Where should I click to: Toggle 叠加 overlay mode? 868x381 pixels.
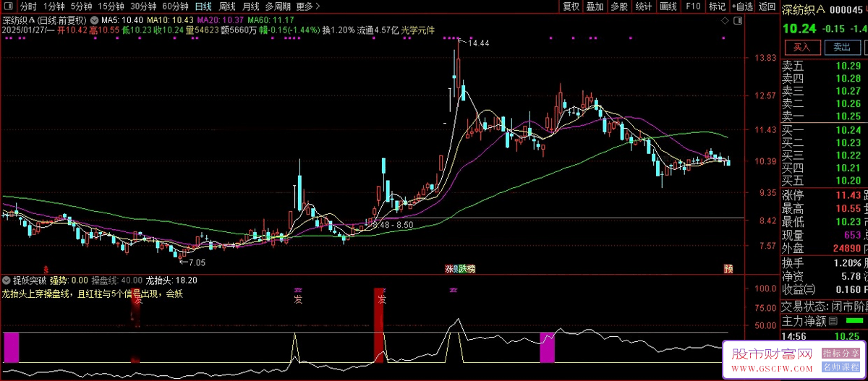coord(595,7)
